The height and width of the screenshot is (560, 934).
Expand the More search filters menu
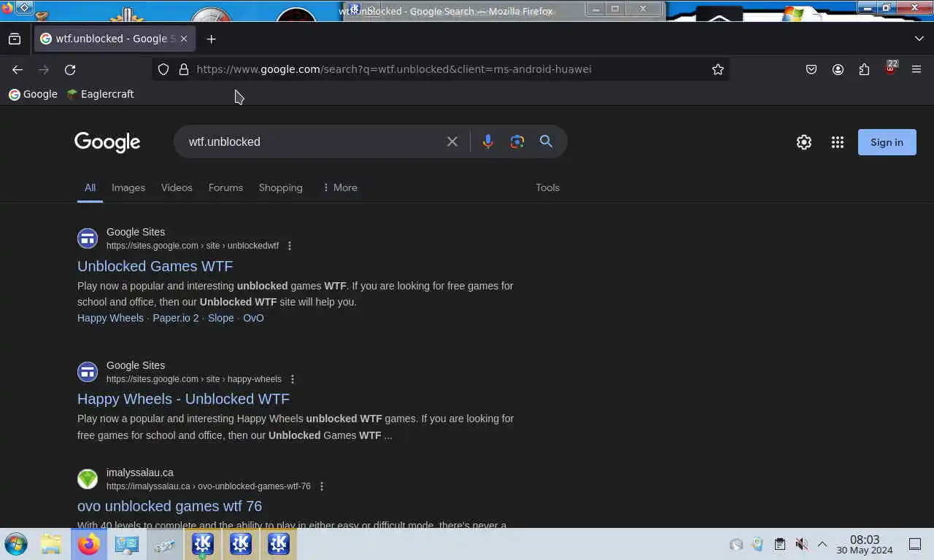point(339,187)
